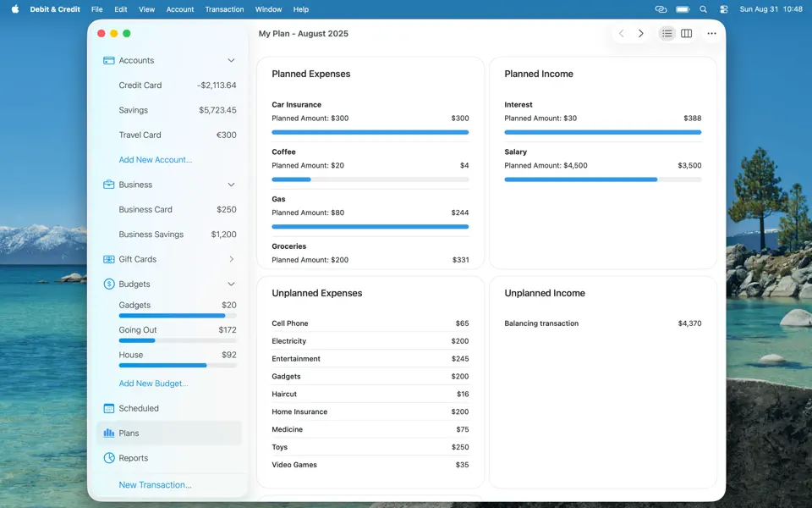
Task: Toggle the iCloud sync status icon
Action: click(x=660, y=9)
